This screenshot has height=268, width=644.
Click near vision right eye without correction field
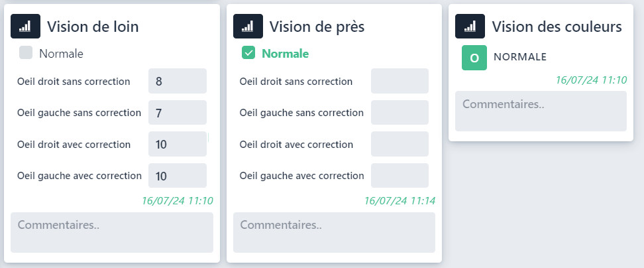[x=400, y=82]
